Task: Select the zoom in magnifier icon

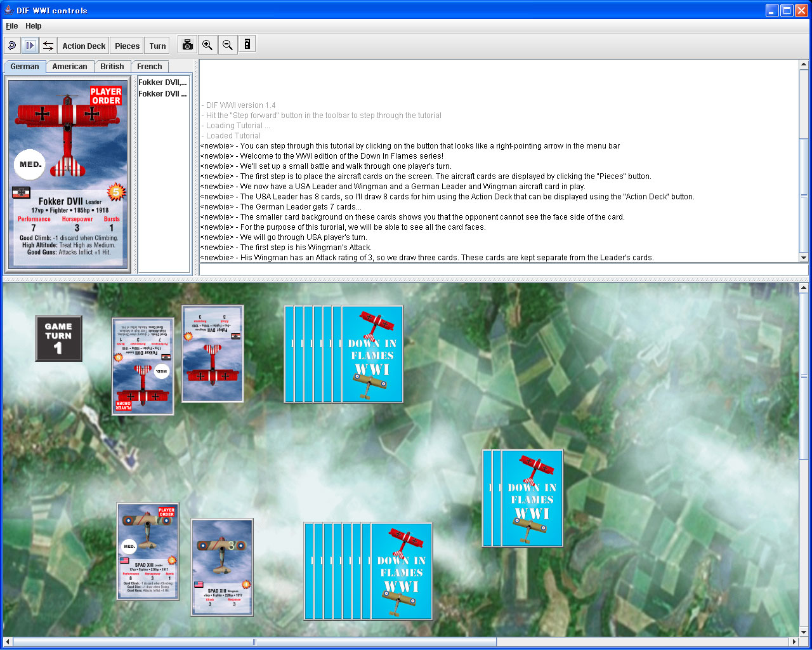Action: pyautogui.click(x=207, y=44)
